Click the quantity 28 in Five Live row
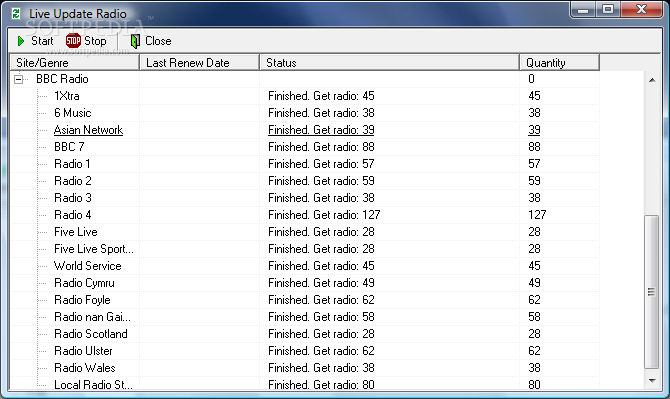This screenshot has height=399, width=670. (x=534, y=232)
